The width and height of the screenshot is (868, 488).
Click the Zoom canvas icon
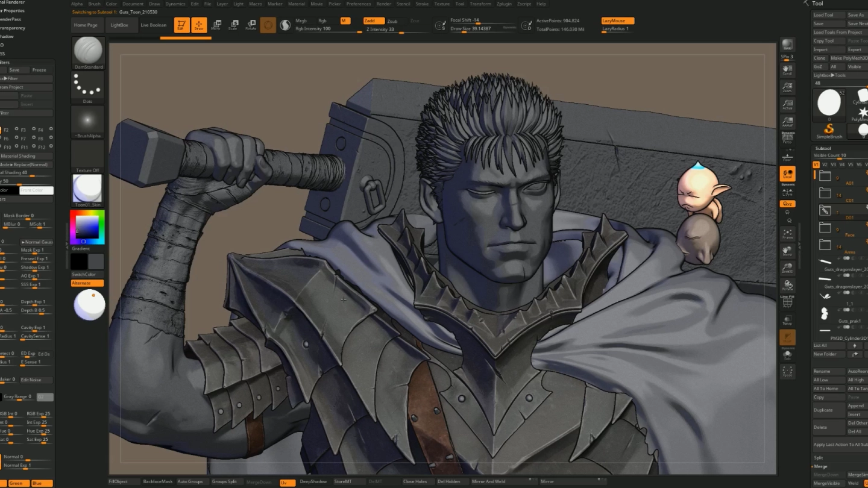[x=787, y=87]
